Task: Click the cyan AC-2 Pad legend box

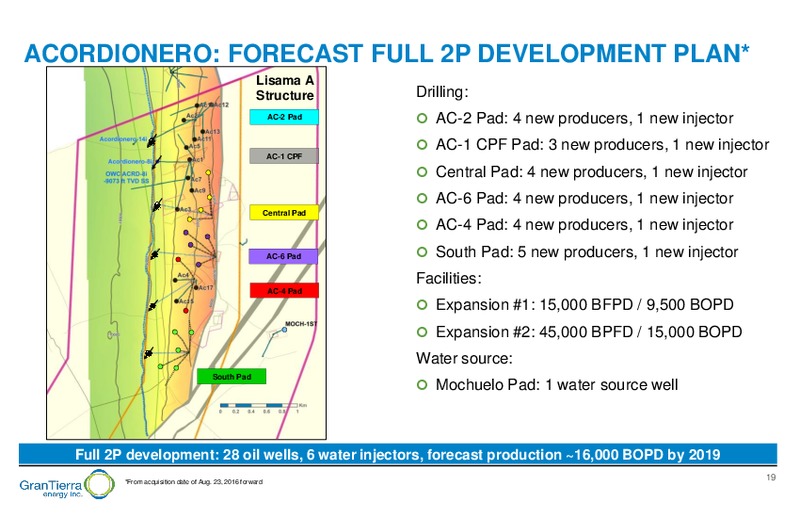Action: click(x=284, y=117)
